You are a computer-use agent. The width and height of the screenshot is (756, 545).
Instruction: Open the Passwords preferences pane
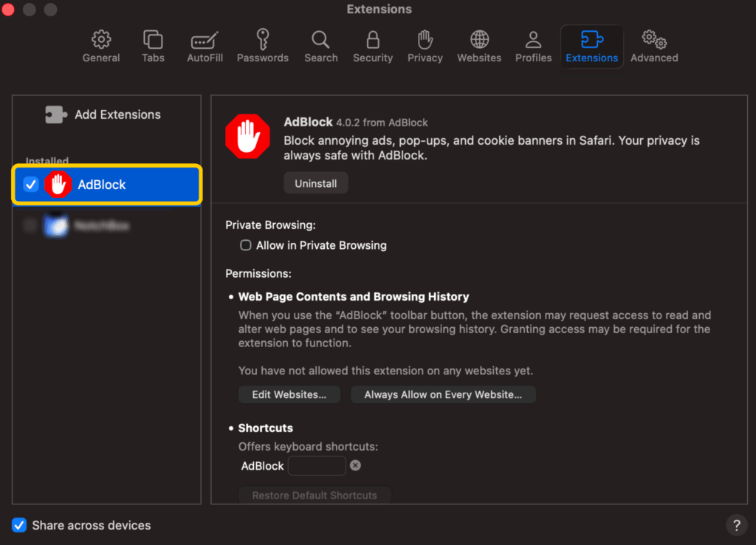pyautogui.click(x=263, y=47)
